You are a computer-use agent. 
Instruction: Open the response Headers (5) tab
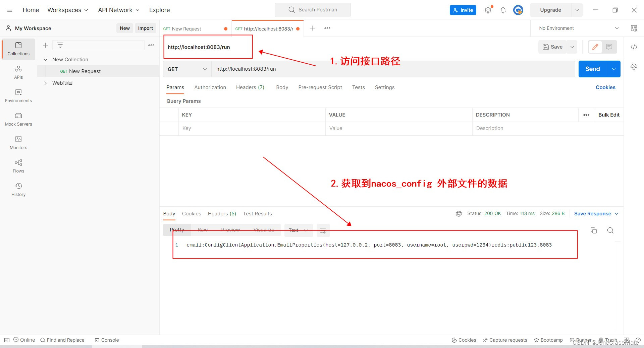coord(222,214)
